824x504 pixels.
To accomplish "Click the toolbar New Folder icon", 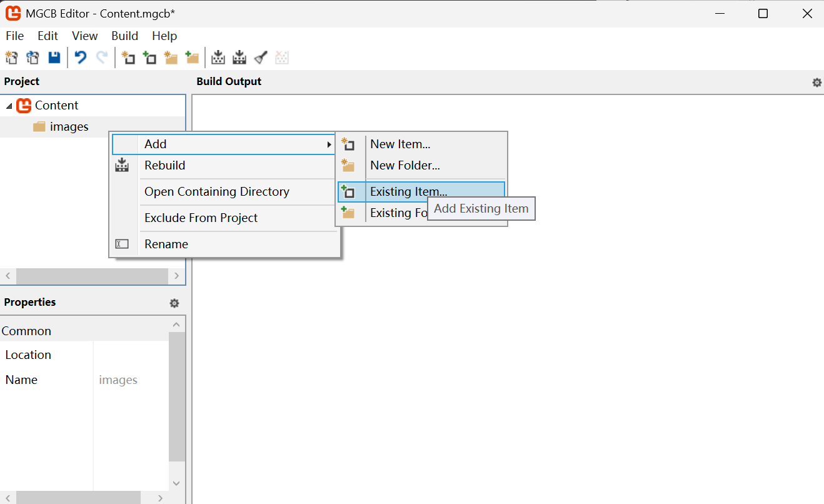I will (x=171, y=58).
